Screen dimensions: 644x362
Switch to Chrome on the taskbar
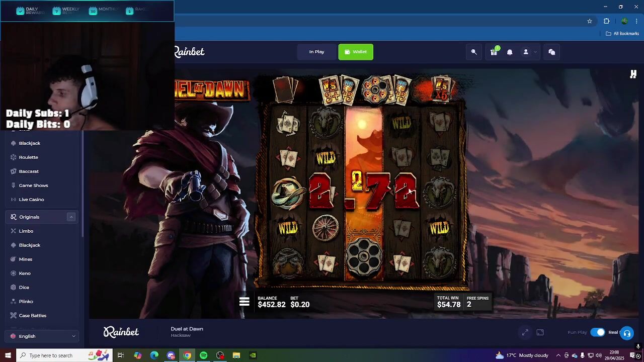[x=187, y=355]
